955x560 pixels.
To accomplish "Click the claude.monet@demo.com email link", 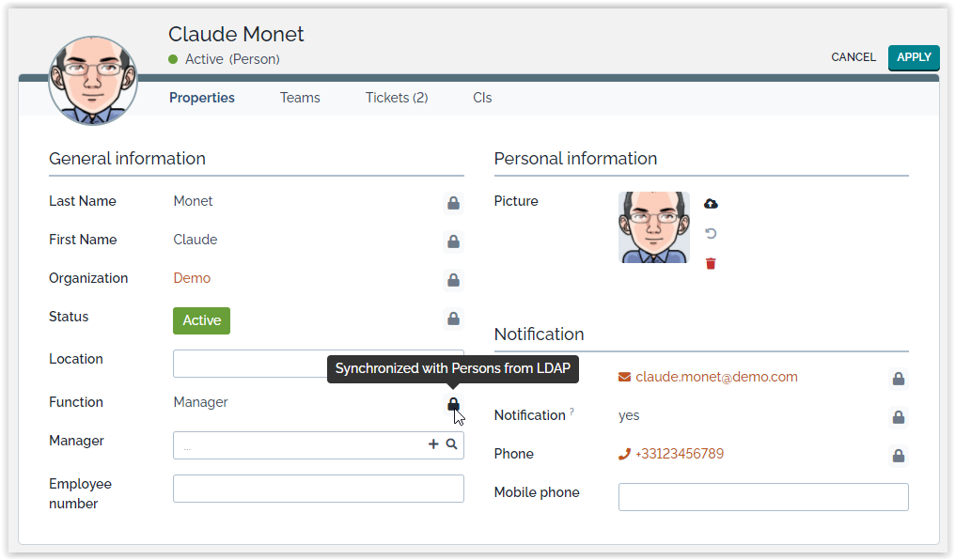I will (x=716, y=377).
